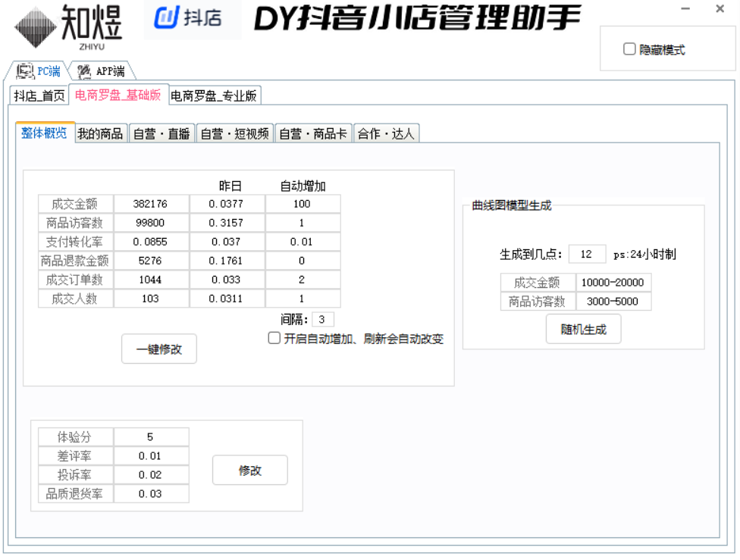Click 自动增加 cell 0 for 商品退款金额
The image size is (740, 560).
click(x=303, y=261)
